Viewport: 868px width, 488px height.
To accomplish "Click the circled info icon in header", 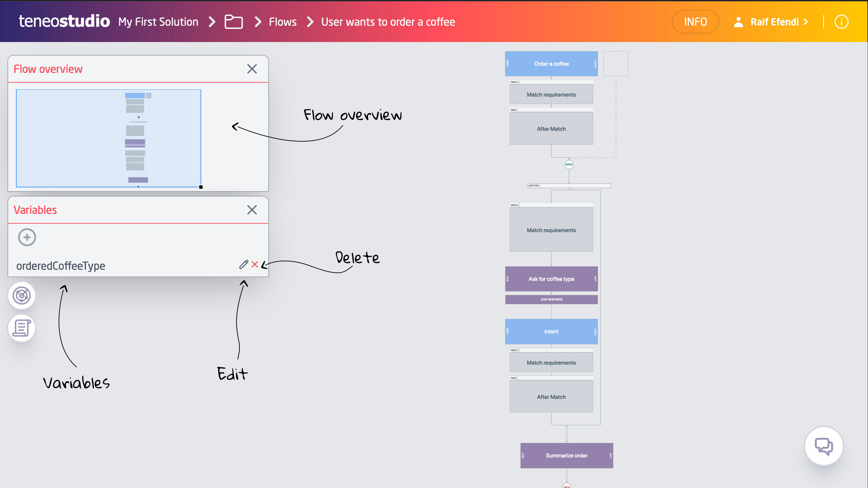I will (x=841, y=22).
